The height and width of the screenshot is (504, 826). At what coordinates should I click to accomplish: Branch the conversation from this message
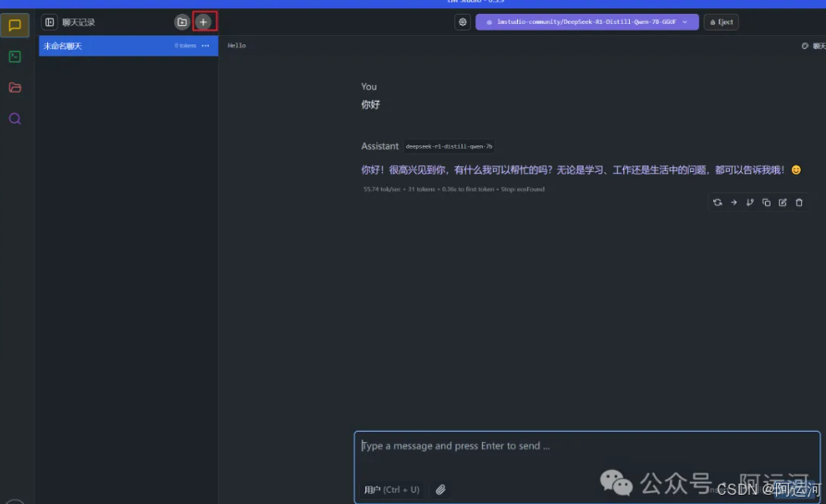(750, 203)
